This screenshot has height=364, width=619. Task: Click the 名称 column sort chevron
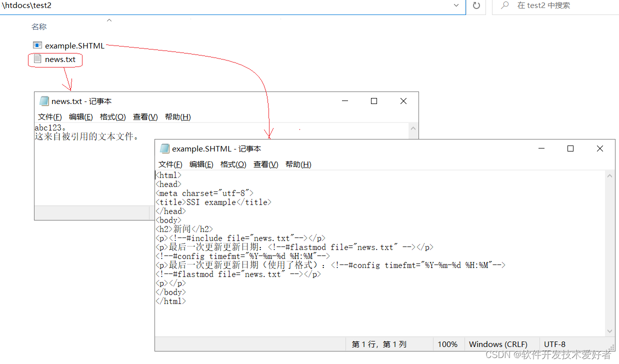[x=109, y=20]
